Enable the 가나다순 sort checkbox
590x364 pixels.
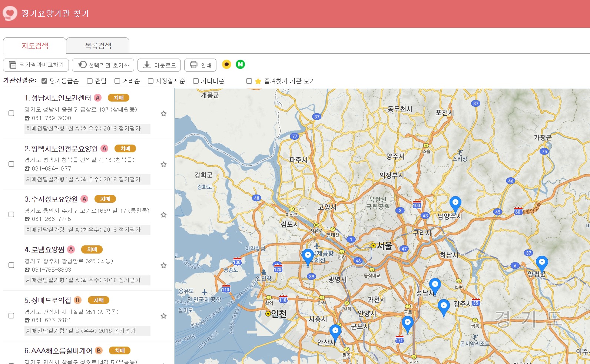(196, 81)
